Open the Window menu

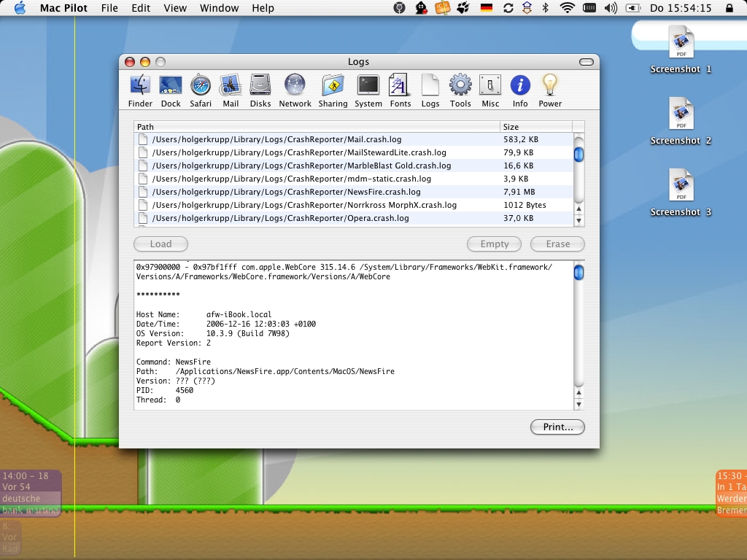(x=219, y=8)
